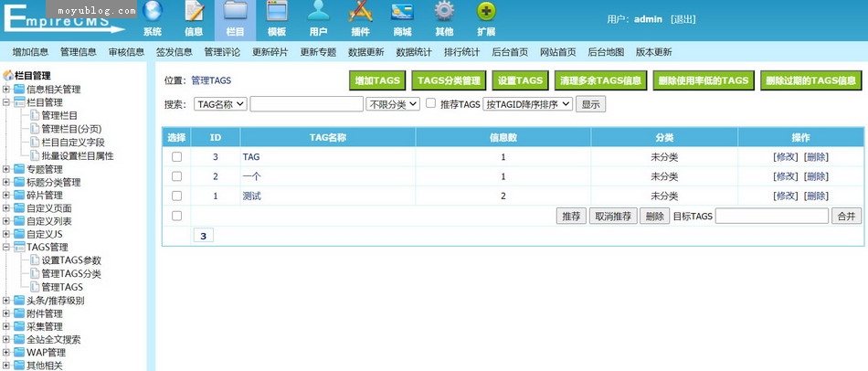868x371 pixels.
Task: Click the 退出 logout link
Action: point(683,19)
